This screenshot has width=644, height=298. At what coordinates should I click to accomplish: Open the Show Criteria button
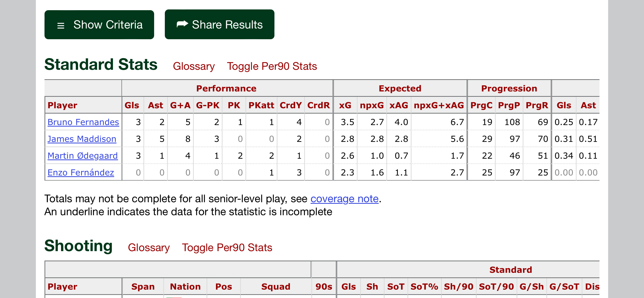[99, 25]
